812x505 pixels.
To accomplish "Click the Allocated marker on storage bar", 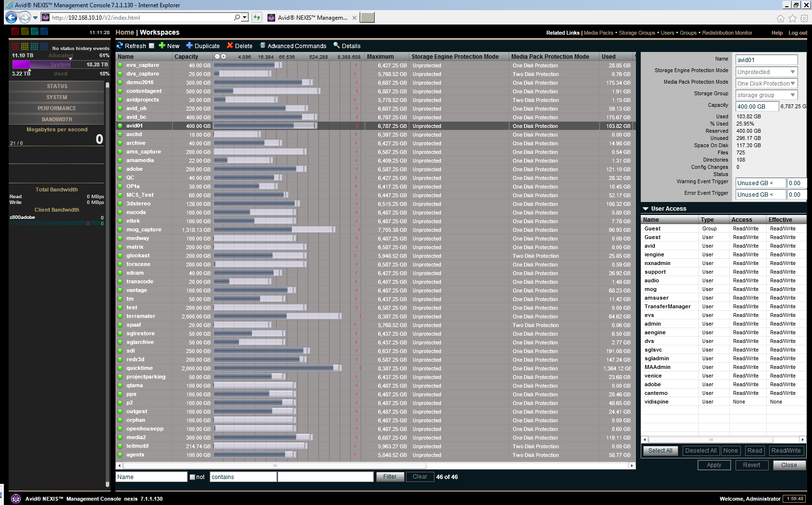I will pyautogui.click(x=70, y=58).
